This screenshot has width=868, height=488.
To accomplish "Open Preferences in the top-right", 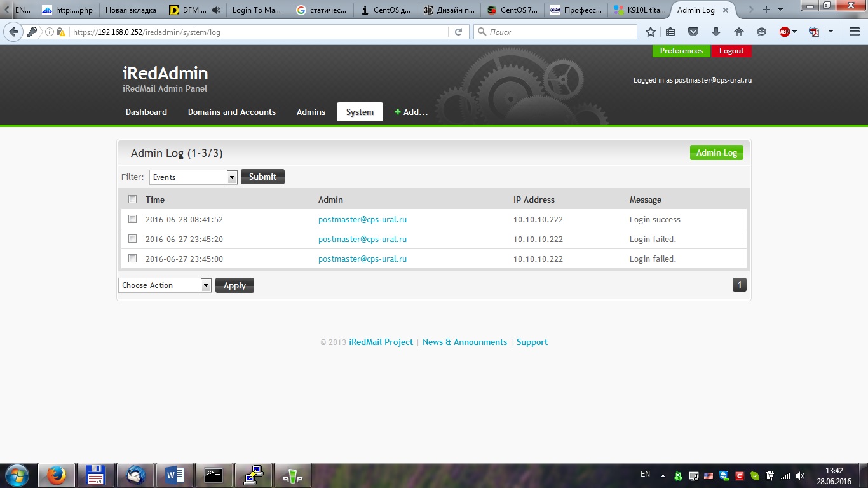I will [x=681, y=51].
